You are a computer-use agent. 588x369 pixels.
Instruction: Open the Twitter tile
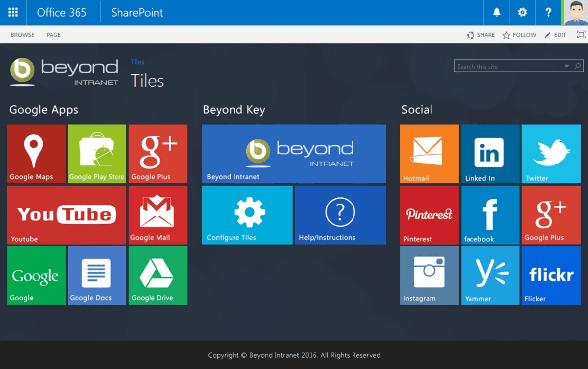pos(551,154)
